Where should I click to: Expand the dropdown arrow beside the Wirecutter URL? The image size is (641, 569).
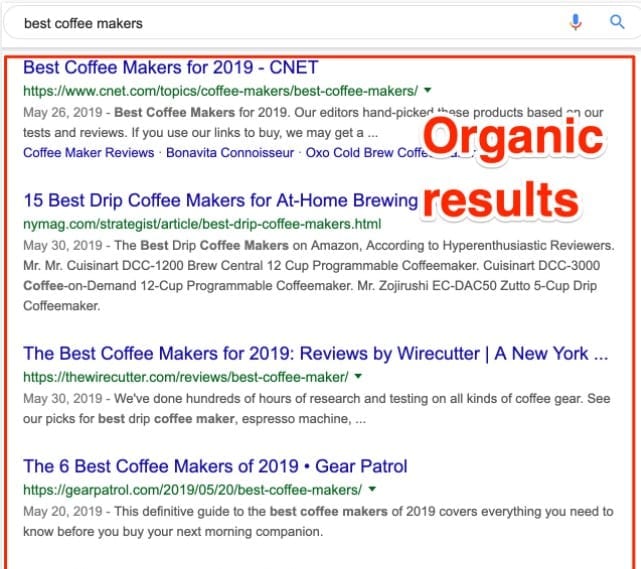pos(358,377)
